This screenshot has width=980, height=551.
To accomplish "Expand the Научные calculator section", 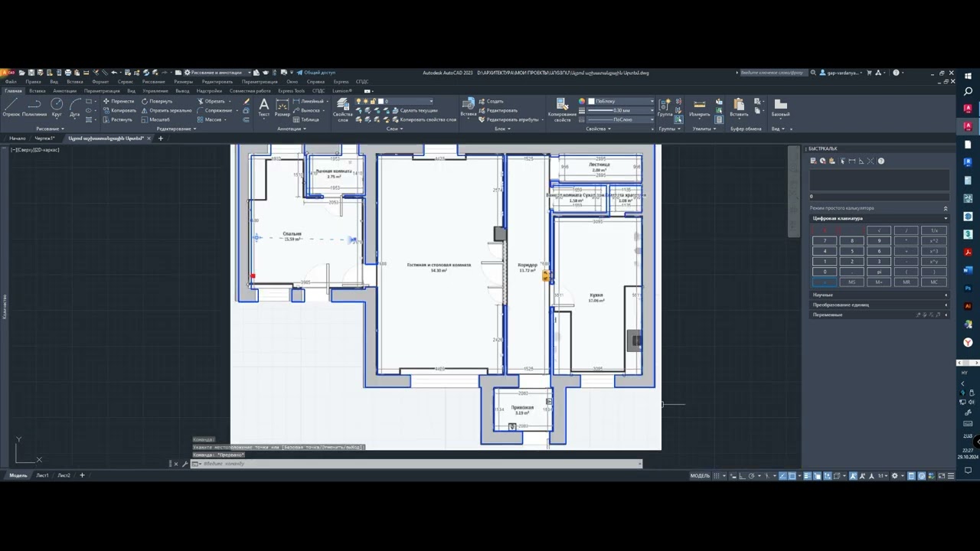I will pyautogui.click(x=880, y=295).
